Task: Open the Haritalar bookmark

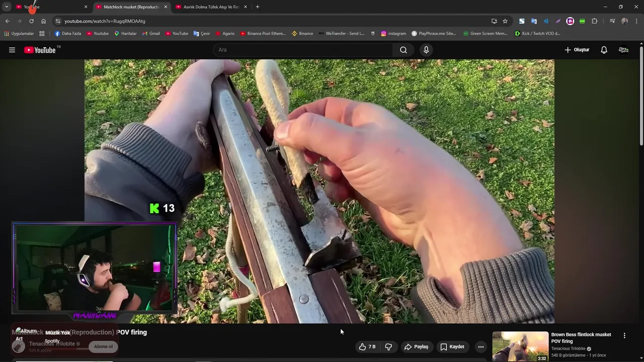Action: [125, 34]
